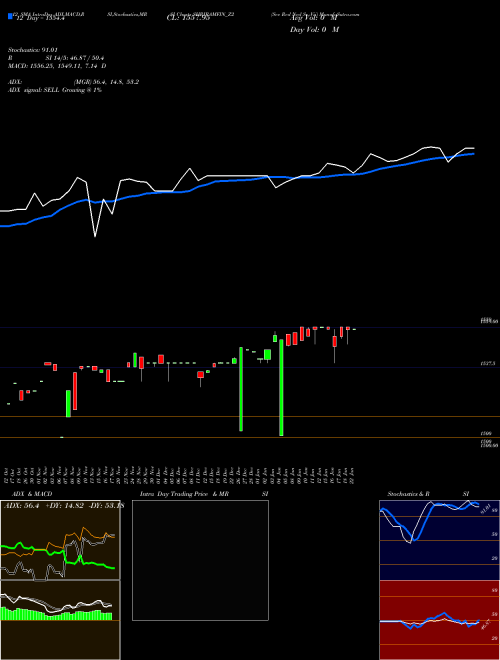Click the Day Vol: 0 M label
Screen dimensions: 500x660
pyautogui.click(x=314, y=29)
